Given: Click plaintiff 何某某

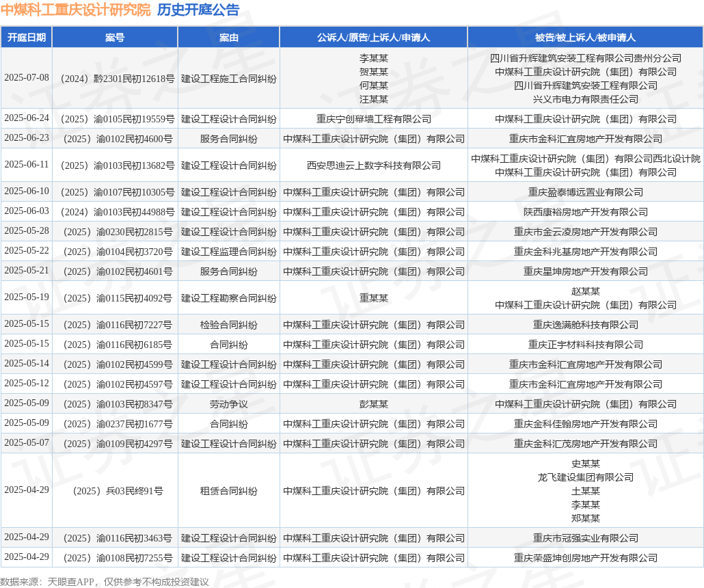Looking at the screenshot, I should pos(374,85).
